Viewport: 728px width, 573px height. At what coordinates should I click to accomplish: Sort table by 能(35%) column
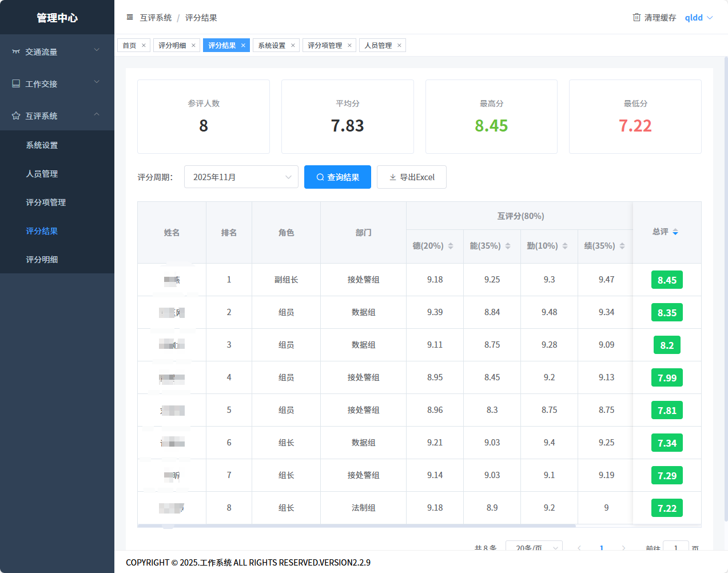pos(508,246)
